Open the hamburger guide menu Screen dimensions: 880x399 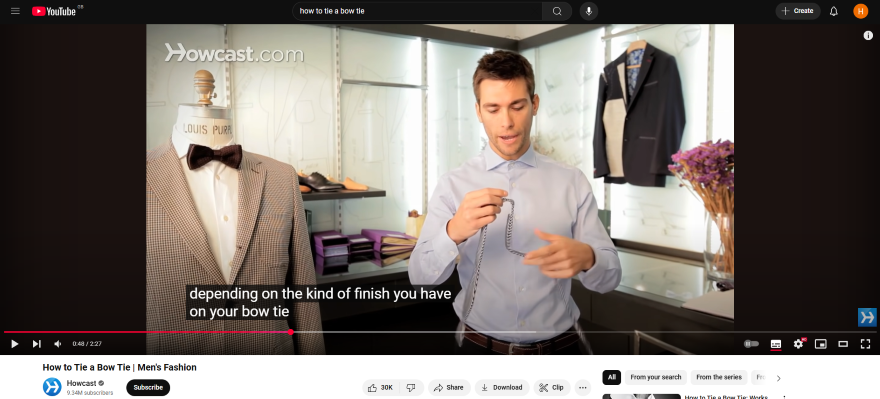click(15, 11)
